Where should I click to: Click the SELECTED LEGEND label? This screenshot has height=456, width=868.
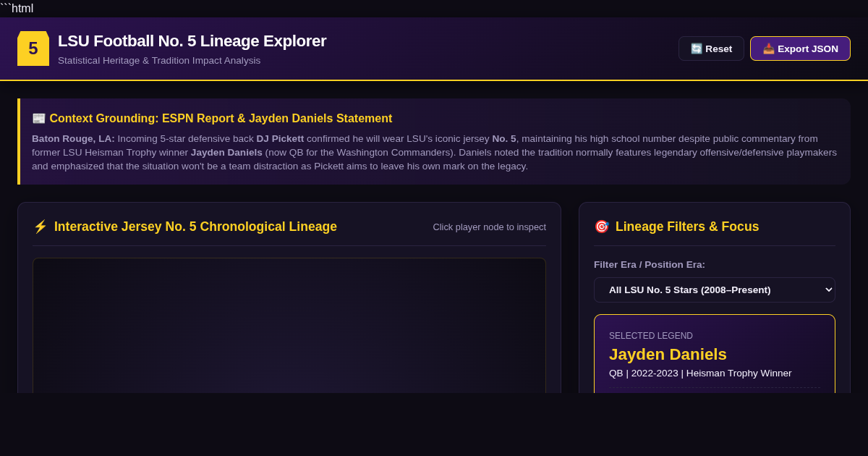tap(651, 336)
